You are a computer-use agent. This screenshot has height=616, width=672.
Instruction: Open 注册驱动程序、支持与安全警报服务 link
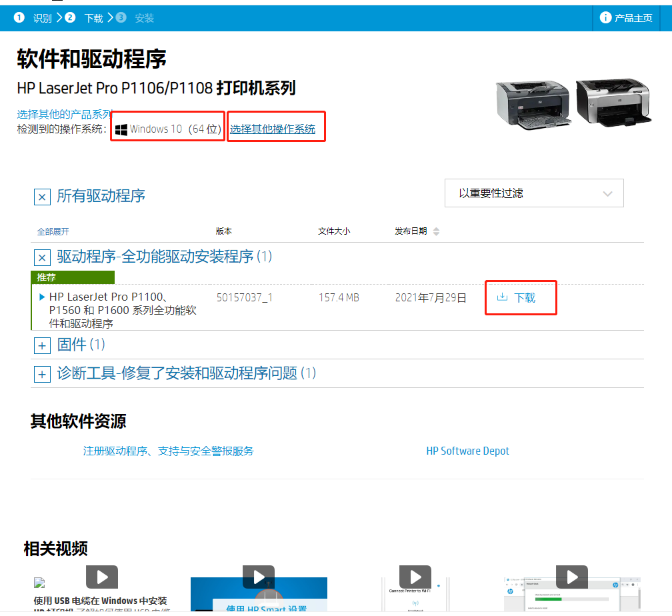point(168,451)
